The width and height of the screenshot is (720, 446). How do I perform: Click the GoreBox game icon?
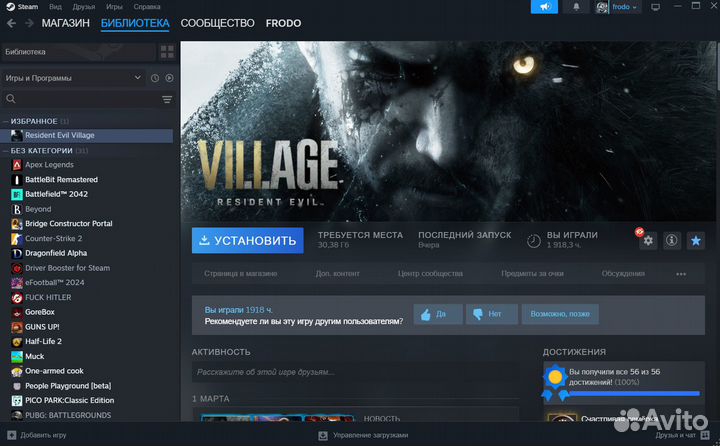[x=17, y=312]
